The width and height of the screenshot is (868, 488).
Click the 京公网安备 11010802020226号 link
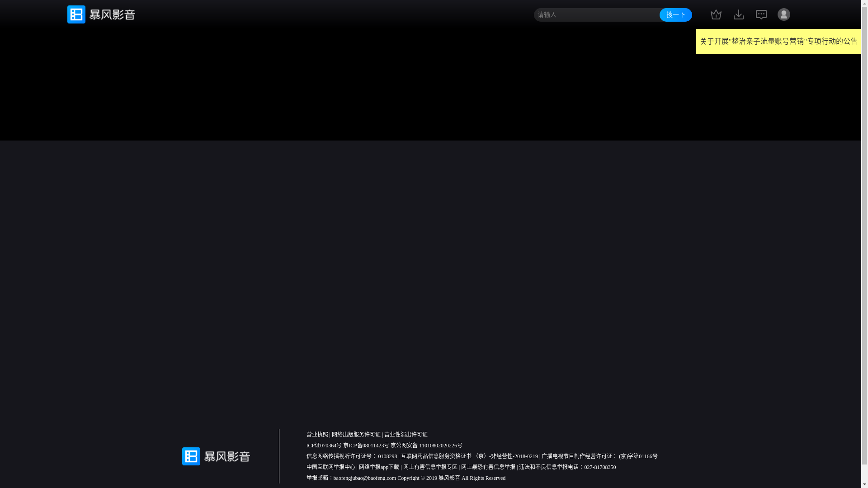point(426,446)
